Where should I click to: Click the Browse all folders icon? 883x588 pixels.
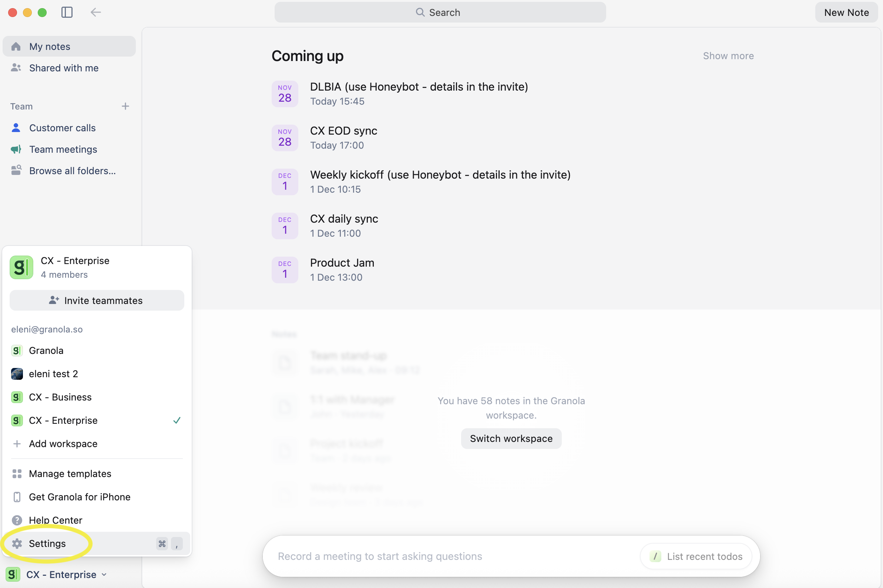tap(16, 170)
